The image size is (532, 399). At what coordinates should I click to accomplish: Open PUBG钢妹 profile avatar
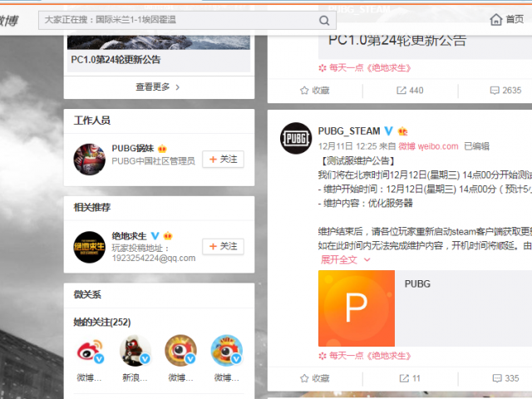89,159
